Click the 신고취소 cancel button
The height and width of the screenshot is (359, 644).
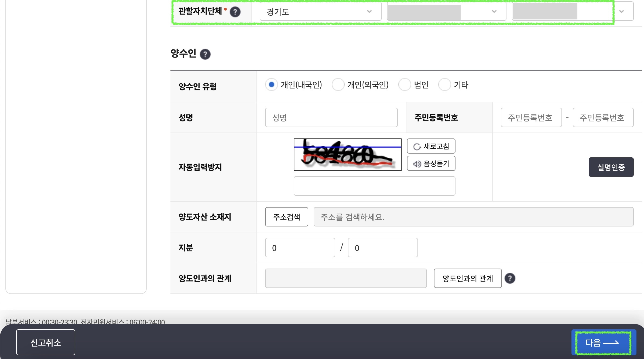point(46,342)
